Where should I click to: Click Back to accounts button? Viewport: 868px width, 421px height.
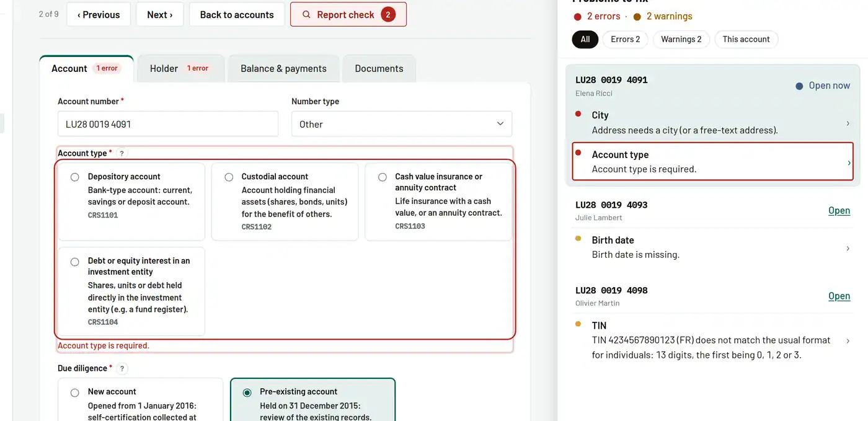[237, 14]
